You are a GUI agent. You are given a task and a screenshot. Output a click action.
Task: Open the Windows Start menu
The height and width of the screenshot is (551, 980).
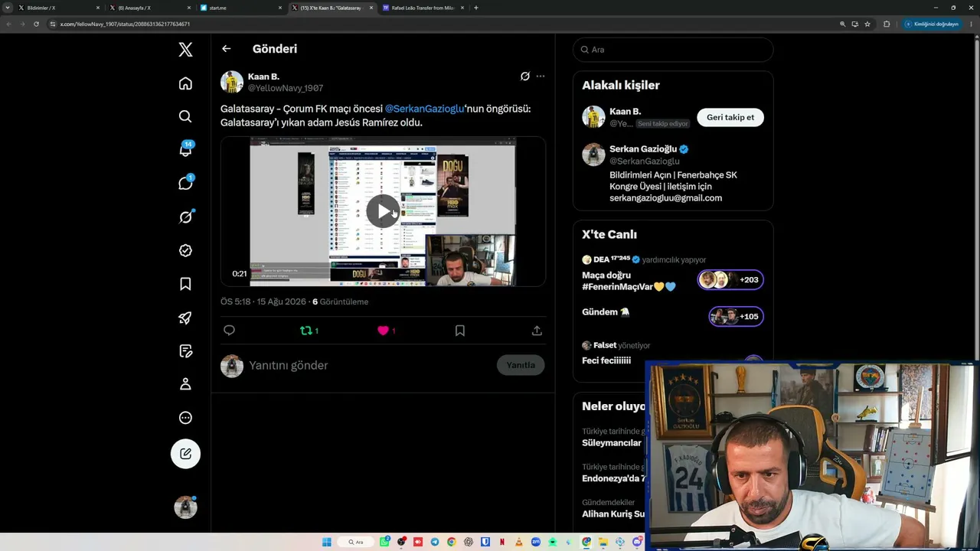coord(327,542)
